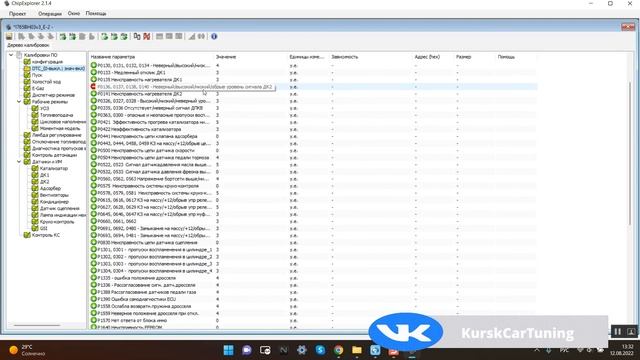Select row P1390 Ошибка самодиагностики ECU
The image size is (640, 360).
click(313, 299)
